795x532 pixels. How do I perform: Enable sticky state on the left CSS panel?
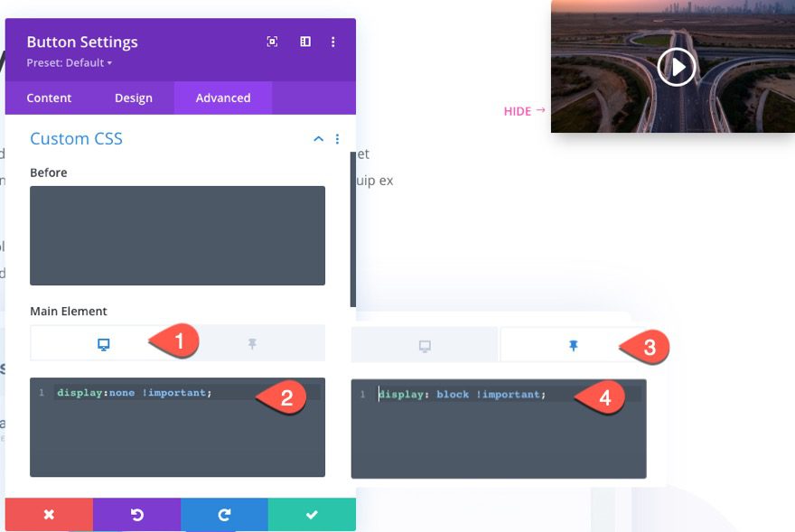(x=251, y=344)
